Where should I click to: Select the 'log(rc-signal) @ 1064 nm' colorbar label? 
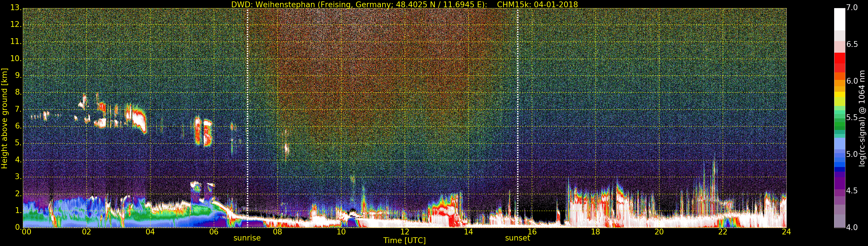[x=863, y=118]
